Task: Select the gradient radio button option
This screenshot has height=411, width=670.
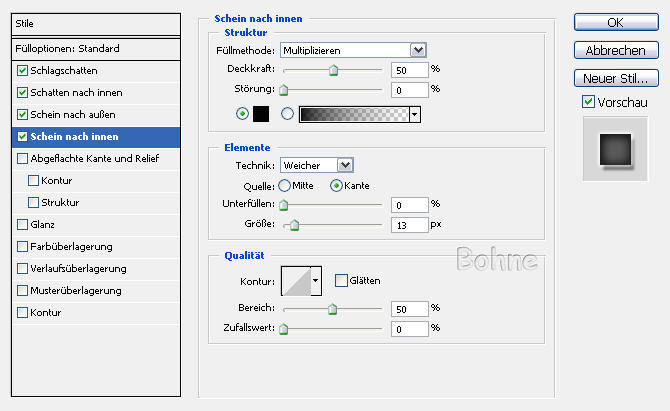Action: pos(288,114)
